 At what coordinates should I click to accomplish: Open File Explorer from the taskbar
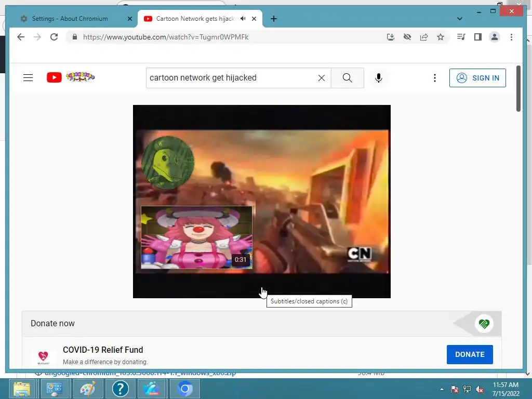pyautogui.click(x=22, y=389)
